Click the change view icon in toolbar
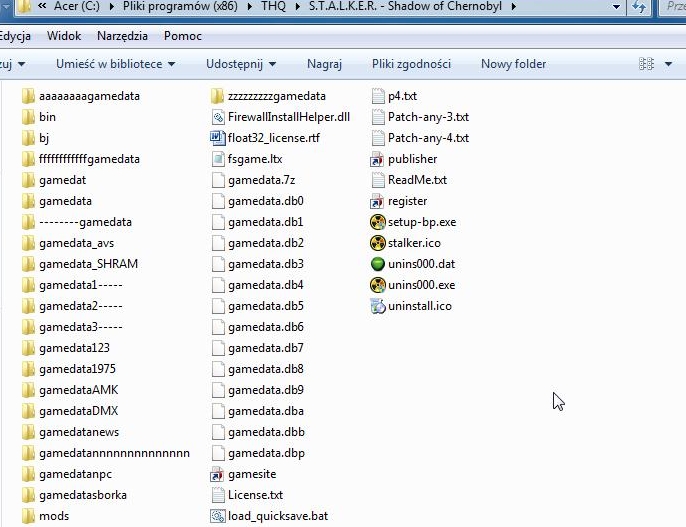The image size is (686, 527). pos(646,64)
